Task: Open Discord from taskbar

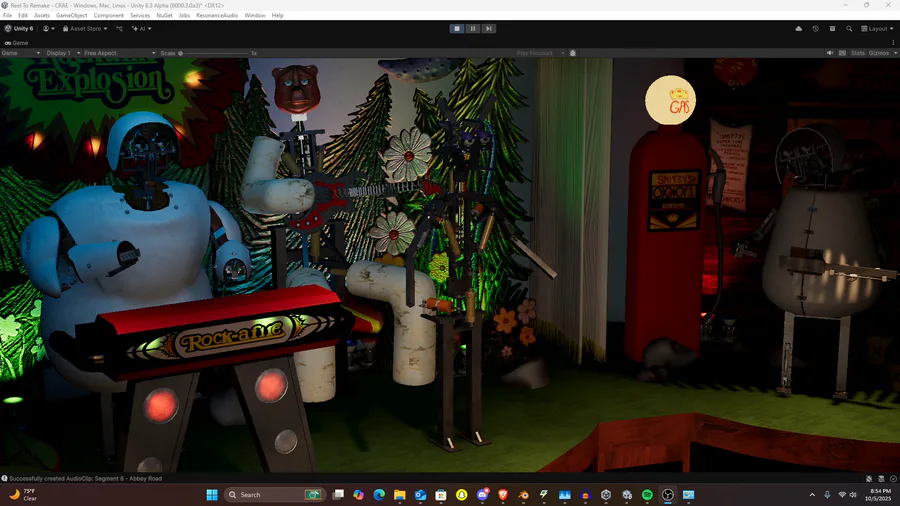Action: [482, 495]
